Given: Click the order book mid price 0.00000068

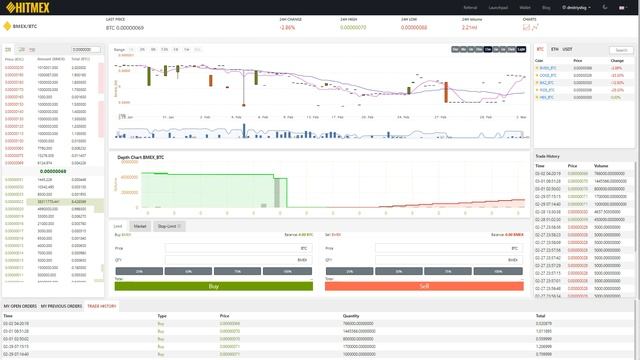Looking at the screenshot, I should (53, 171).
